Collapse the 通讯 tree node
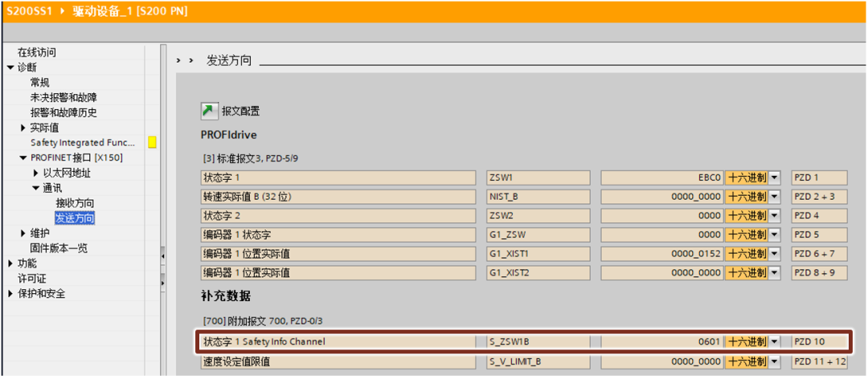 coord(36,188)
